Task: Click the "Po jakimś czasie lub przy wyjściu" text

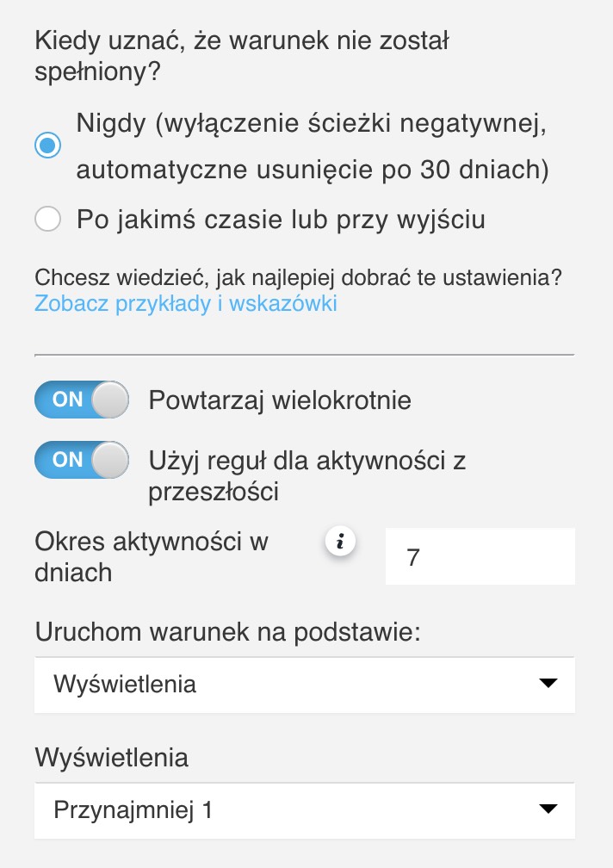Action: click(281, 220)
